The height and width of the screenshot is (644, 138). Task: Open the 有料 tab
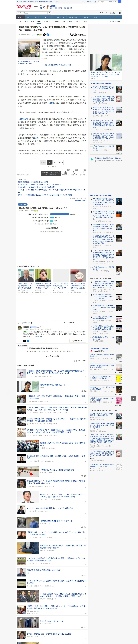[95, 17]
